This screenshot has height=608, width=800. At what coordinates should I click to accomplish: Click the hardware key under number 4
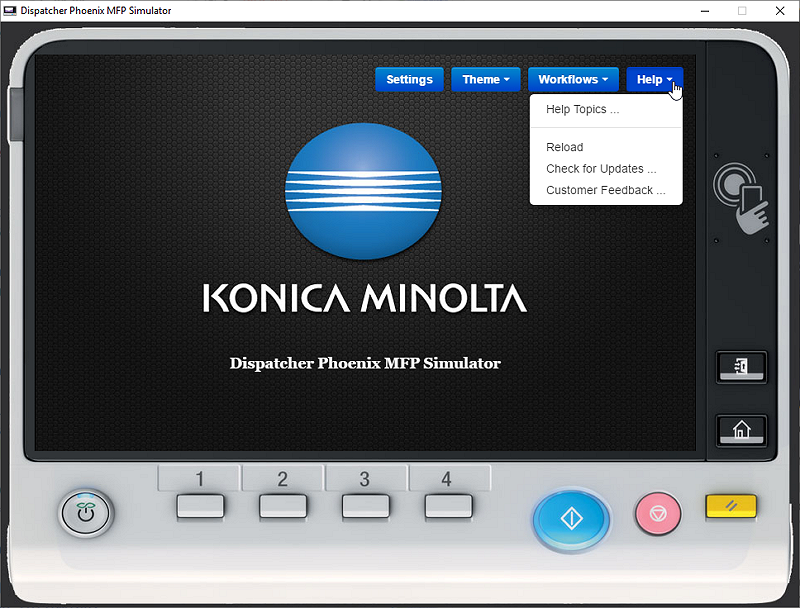[x=448, y=506]
